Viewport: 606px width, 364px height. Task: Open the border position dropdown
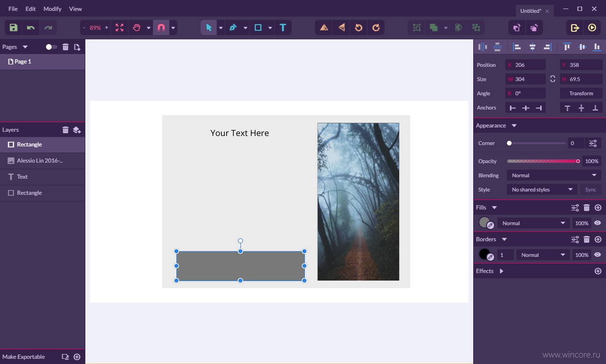click(542, 255)
